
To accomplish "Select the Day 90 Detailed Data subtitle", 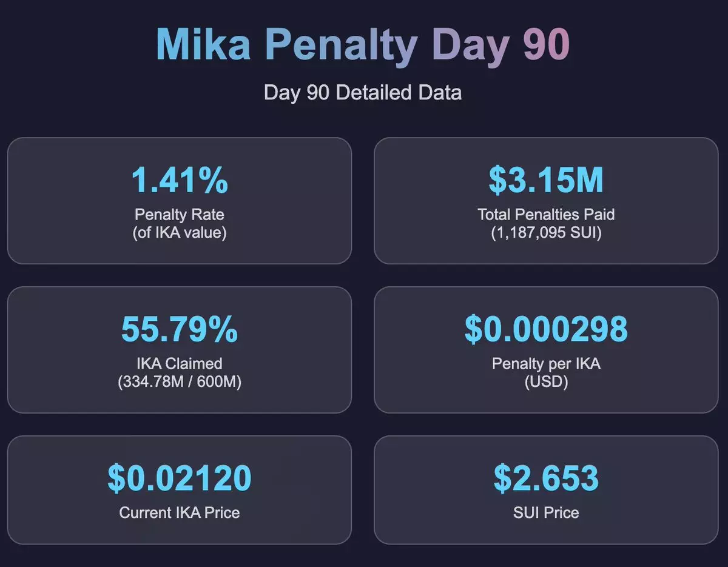I will 363,93.
